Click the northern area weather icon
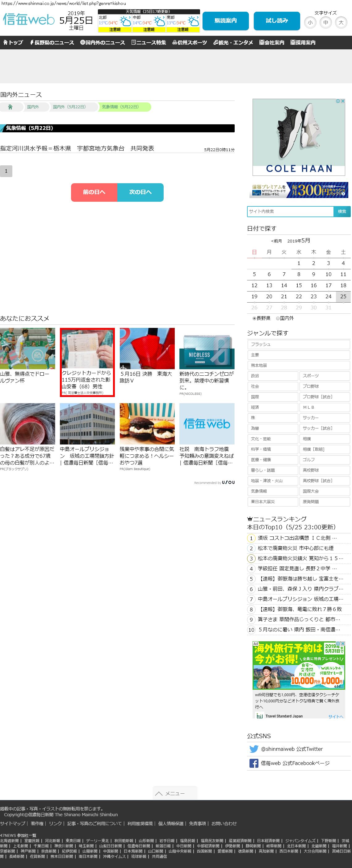 click(126, 22)
